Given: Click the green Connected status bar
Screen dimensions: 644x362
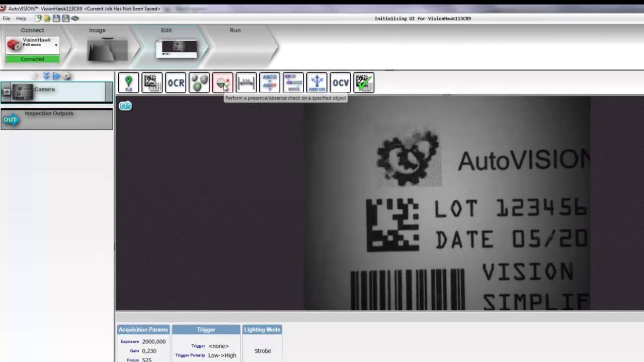Looking at the screenshot, I should coord(32,59).
